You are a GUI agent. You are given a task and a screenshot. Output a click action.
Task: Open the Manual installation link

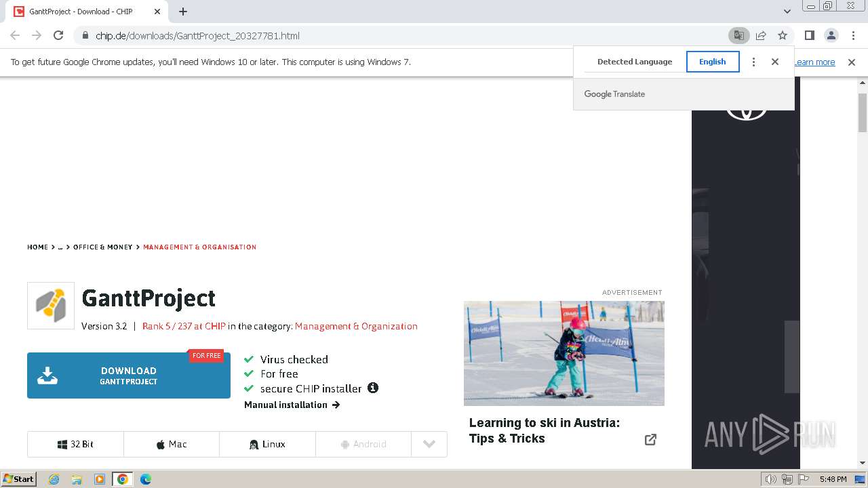(292, 405)
